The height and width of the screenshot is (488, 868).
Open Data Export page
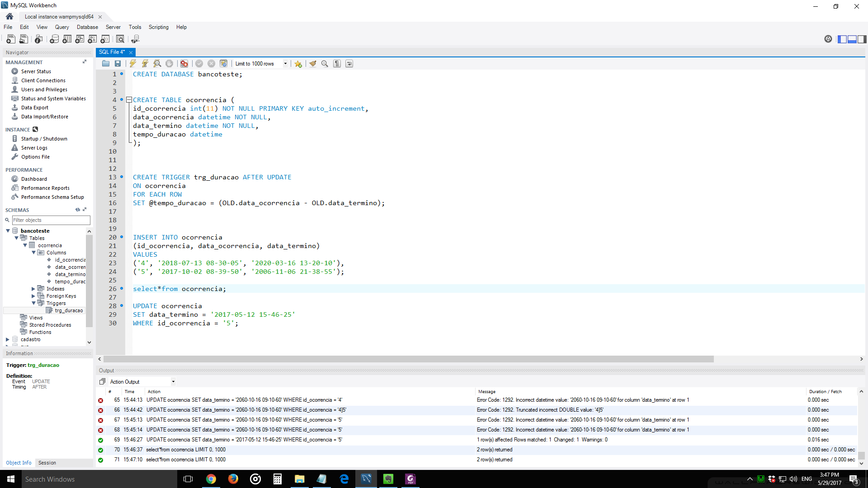click(x=35, y=108)
